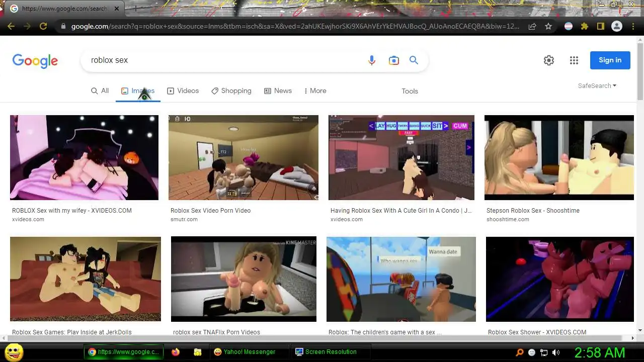This screenshot has height=362, width=644.
Task: Start a voice search with the microphone
Action: click(x=372, y=60)
